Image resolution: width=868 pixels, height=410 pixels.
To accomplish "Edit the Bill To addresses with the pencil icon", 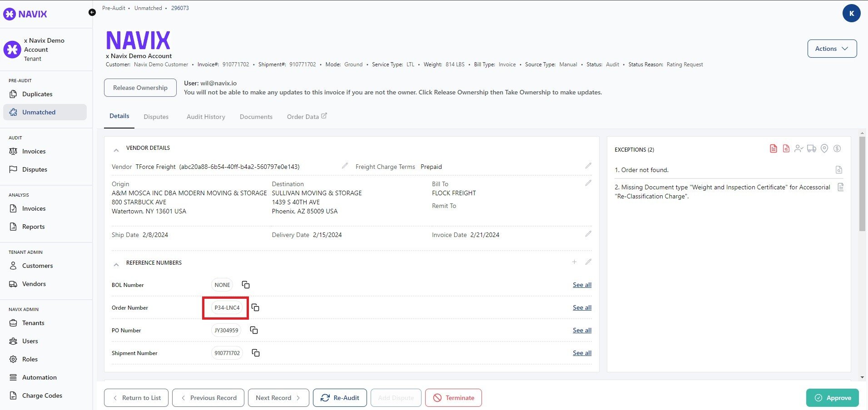I will (x=588, y=183).
